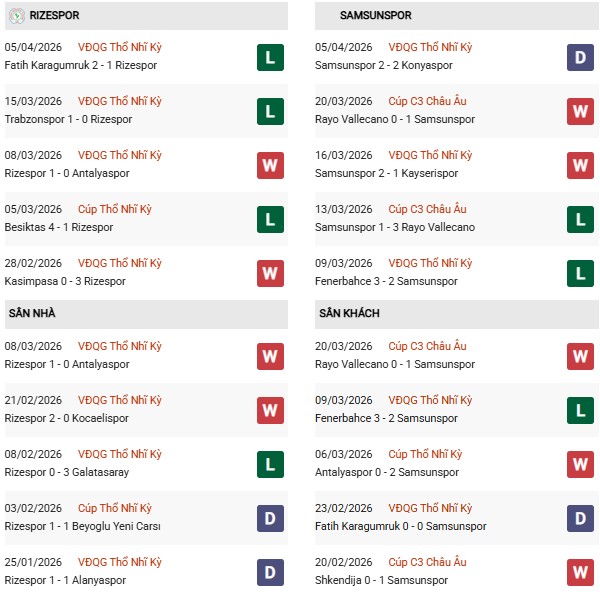The height and width of the screenshot is (596, 600).
Task: Select the RIZESPOR section header
Action: coord(56,16)
